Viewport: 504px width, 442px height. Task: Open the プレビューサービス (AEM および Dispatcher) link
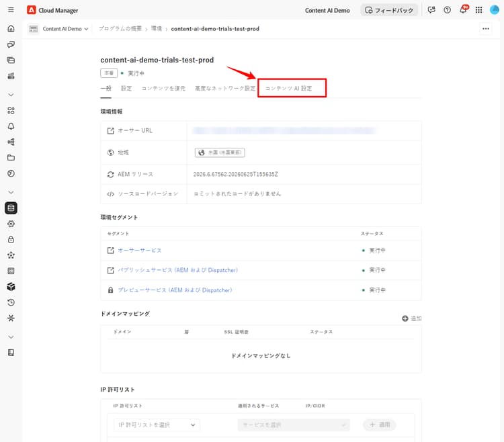click(175, 290)
